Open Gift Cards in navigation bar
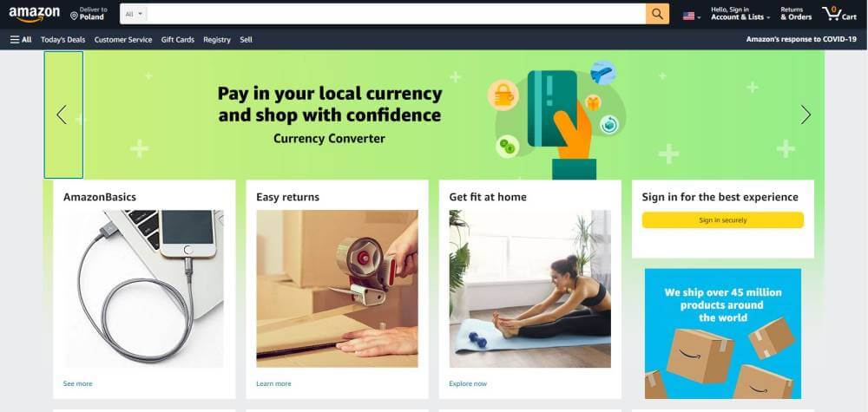 click(178, 39)
